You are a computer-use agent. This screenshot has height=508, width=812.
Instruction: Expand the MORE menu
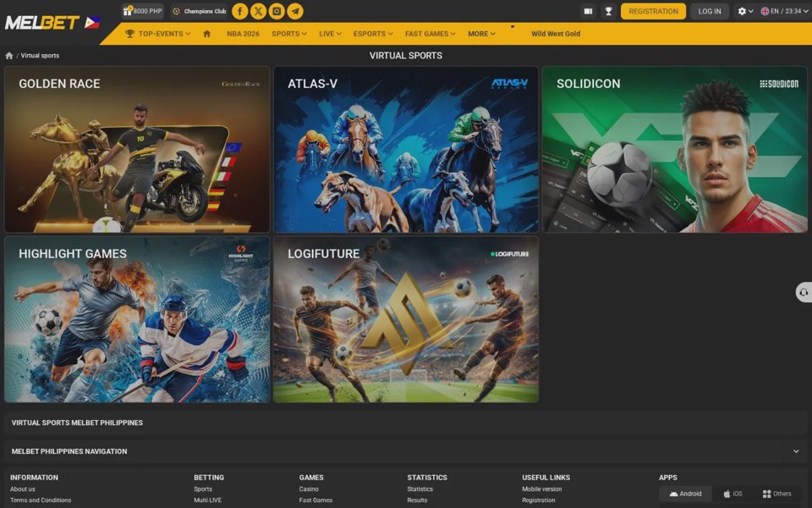click(x=481, y=34)
